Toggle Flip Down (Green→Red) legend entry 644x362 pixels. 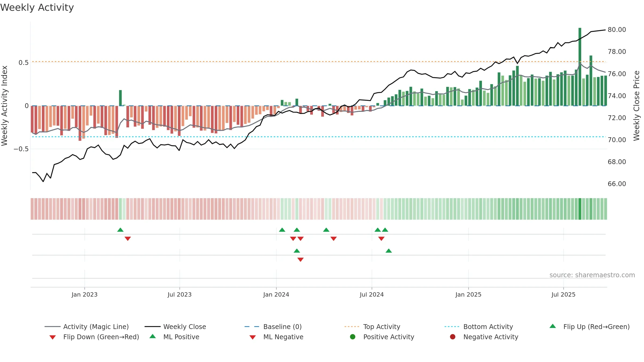tap(94, 337)
